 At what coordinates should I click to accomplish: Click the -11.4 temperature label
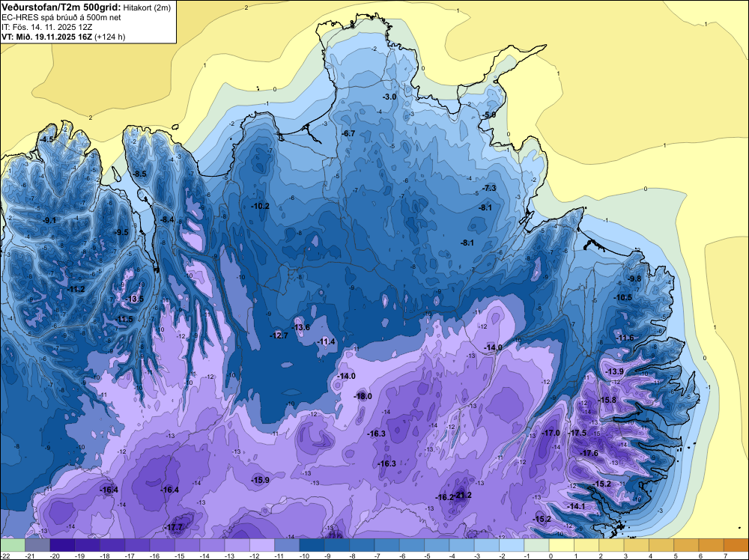[x=327, y=341]
